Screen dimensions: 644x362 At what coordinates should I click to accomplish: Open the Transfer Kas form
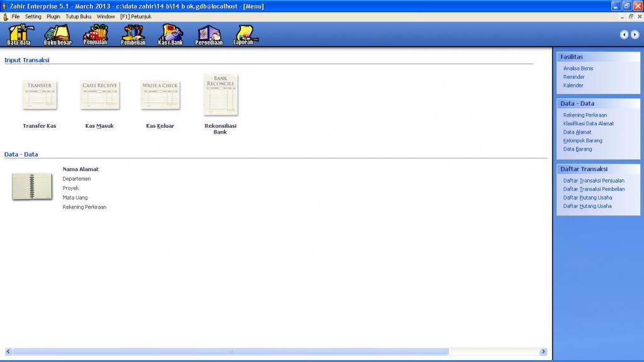coord(40,95)
